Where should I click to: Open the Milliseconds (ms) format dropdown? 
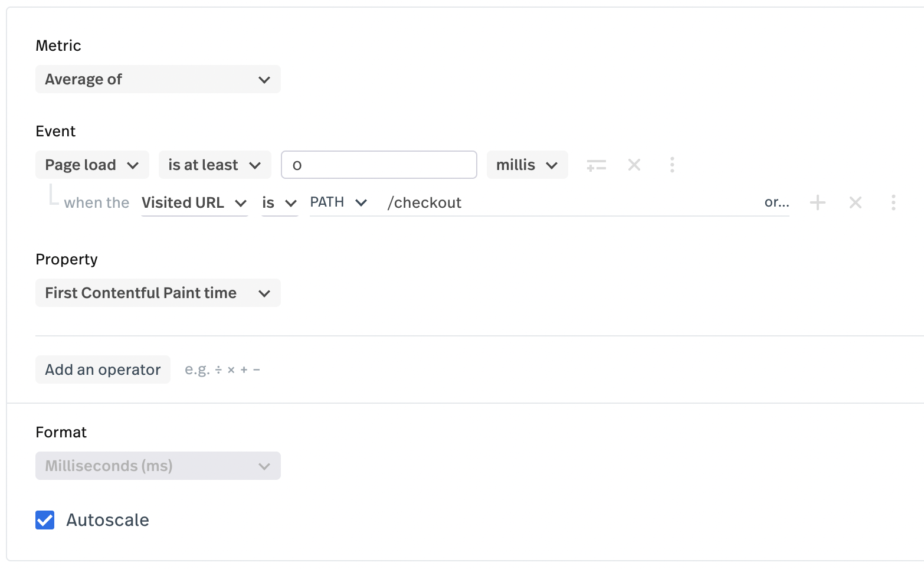tap(158, 466)
